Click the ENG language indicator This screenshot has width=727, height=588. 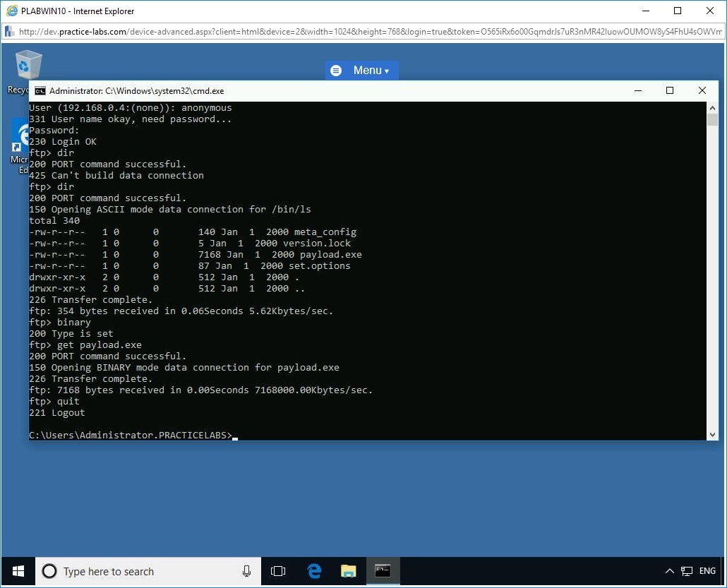(707, 571)
